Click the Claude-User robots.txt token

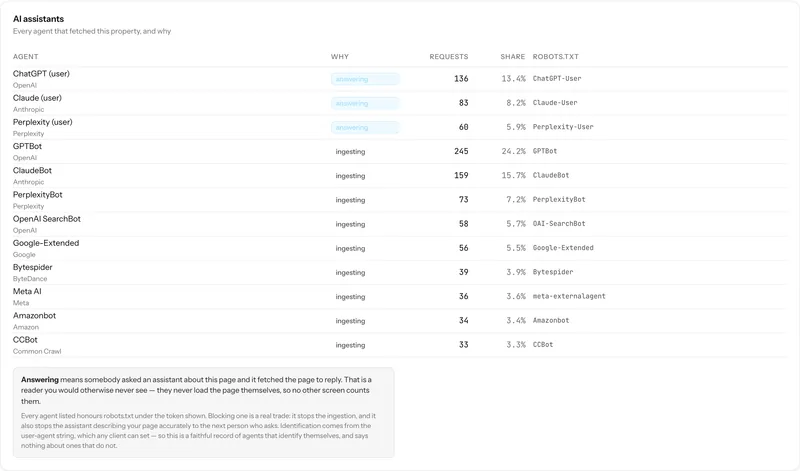[x=555, y=103]
